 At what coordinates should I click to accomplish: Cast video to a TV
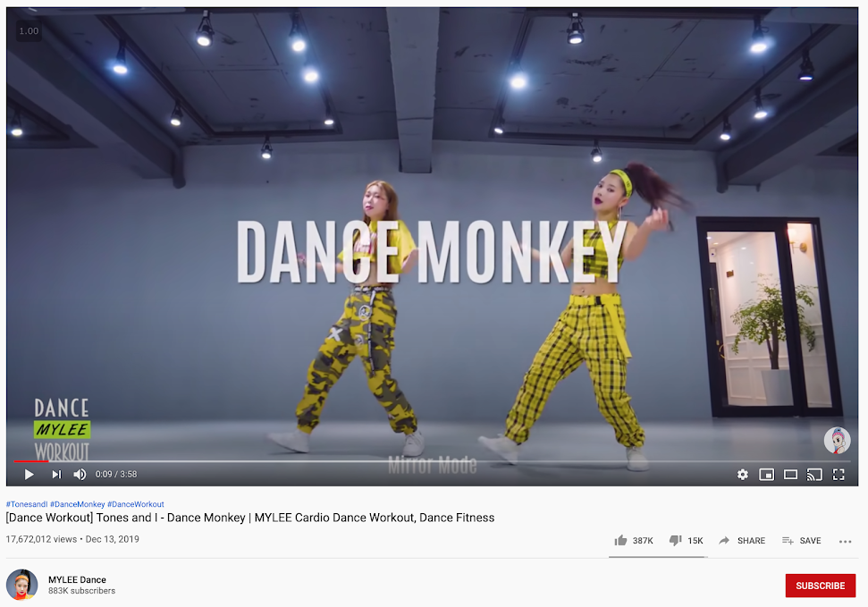pyautogui.click(x=814, y=474)
